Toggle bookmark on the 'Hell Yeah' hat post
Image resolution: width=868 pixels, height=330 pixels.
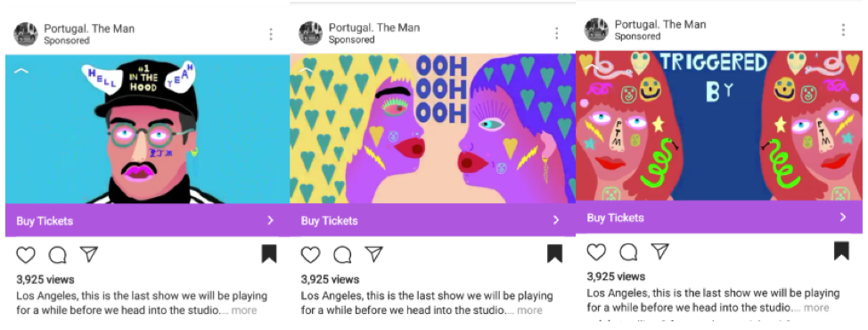tap(269, 253)
